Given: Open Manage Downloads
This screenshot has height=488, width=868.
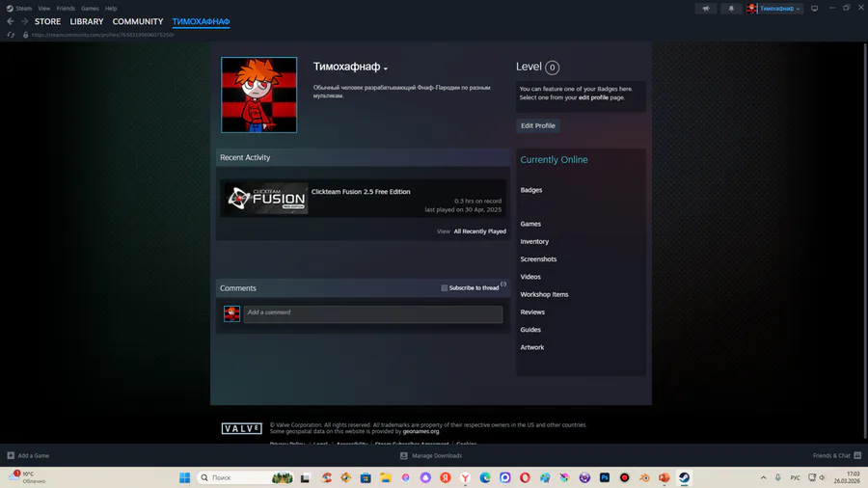Looking at the screenshot, I should coord(431,456).
